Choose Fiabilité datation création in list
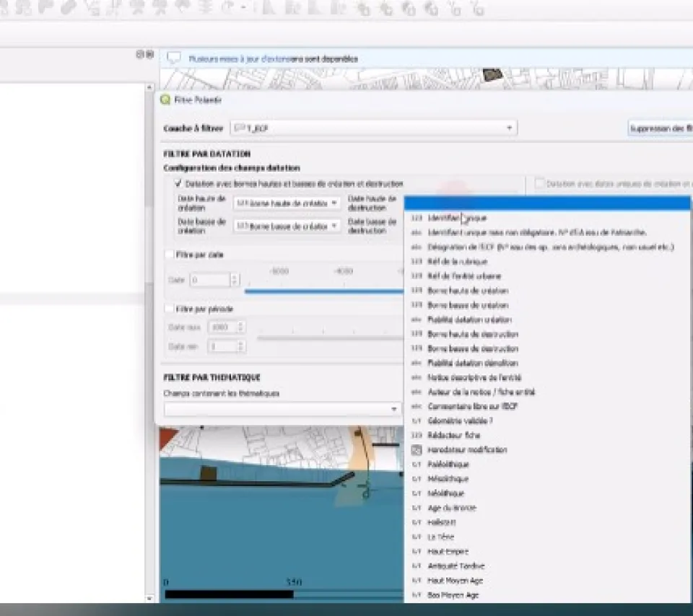This screenshot has height=616, width=693. (x=547, y=320)
